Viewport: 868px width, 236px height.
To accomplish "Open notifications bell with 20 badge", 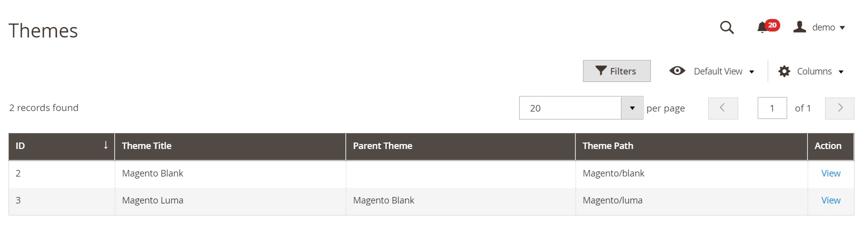I will [762, 27].
